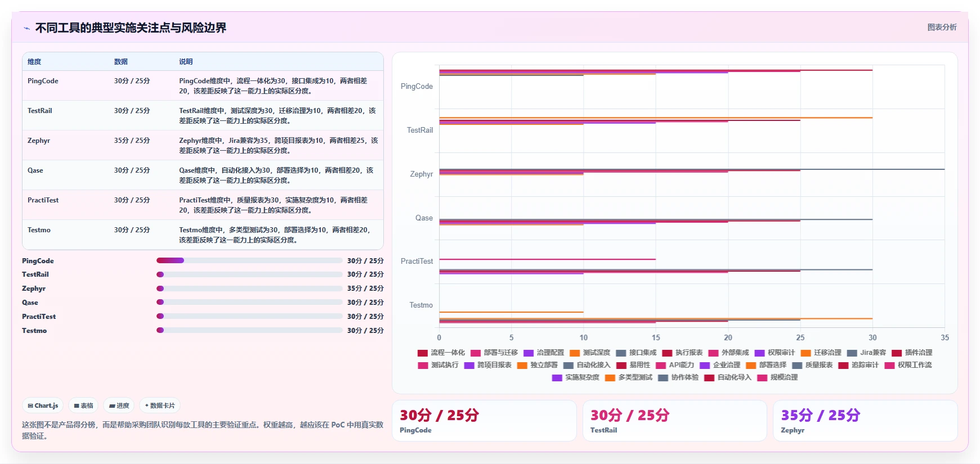980x464 pixels.
Task: Click the 35分 / 25分 value in Zephyr table row
Action: [x=132, y=141]
